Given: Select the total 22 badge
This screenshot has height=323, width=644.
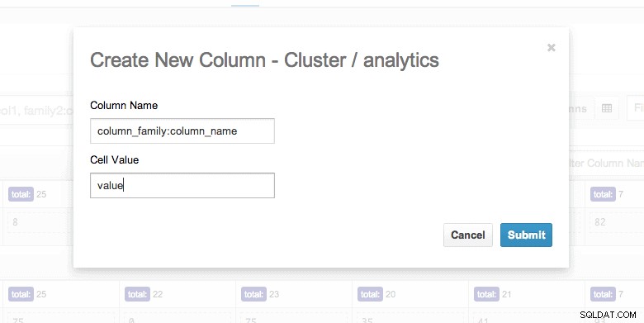Looking at the screenshot, I should tap(137, 294).
